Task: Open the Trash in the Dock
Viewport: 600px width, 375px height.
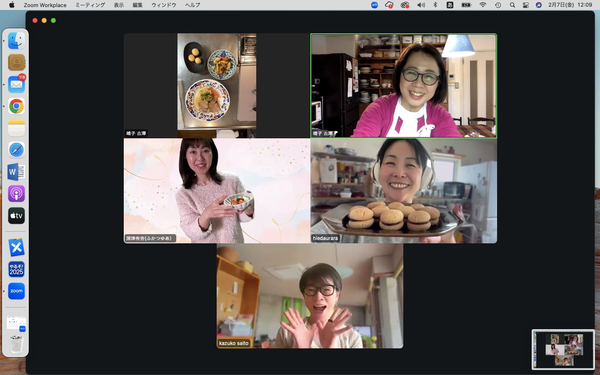Action: pyautogui.click(x=16, y=344)
